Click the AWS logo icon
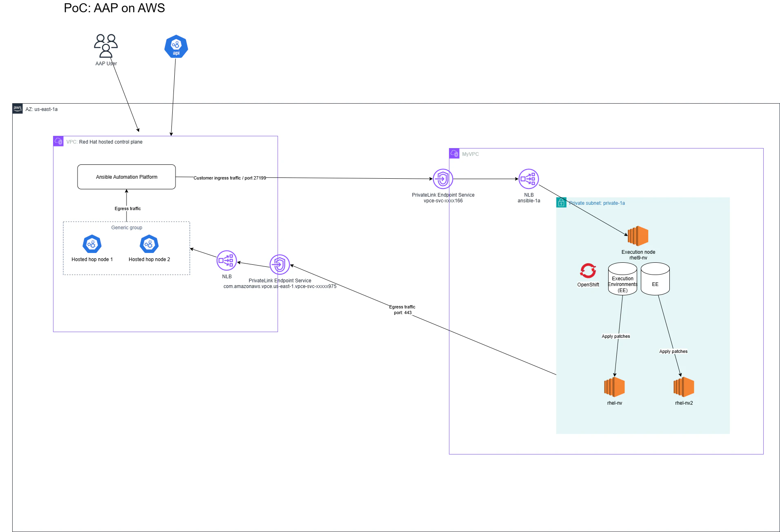 (18, 109)
